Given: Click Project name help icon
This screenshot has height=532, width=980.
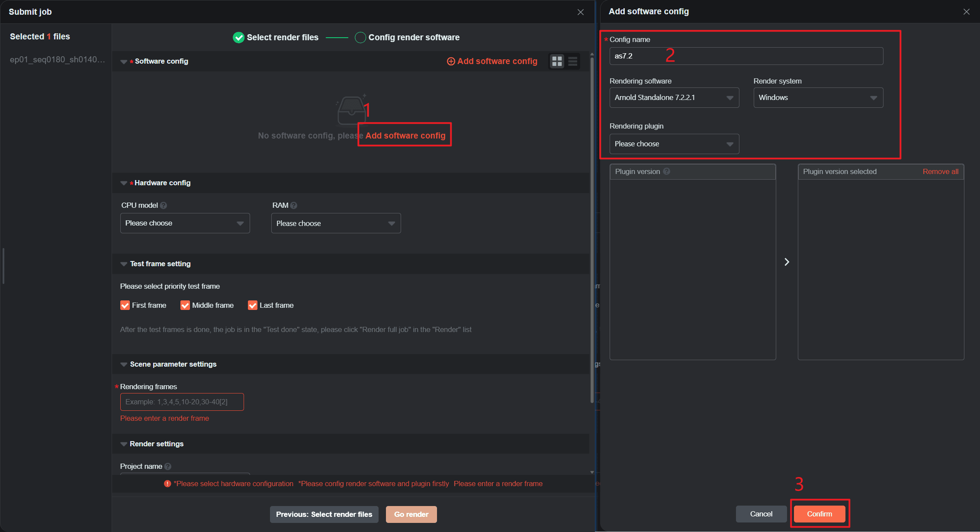Looking at the screenshot, I should [x=168, y=466].
